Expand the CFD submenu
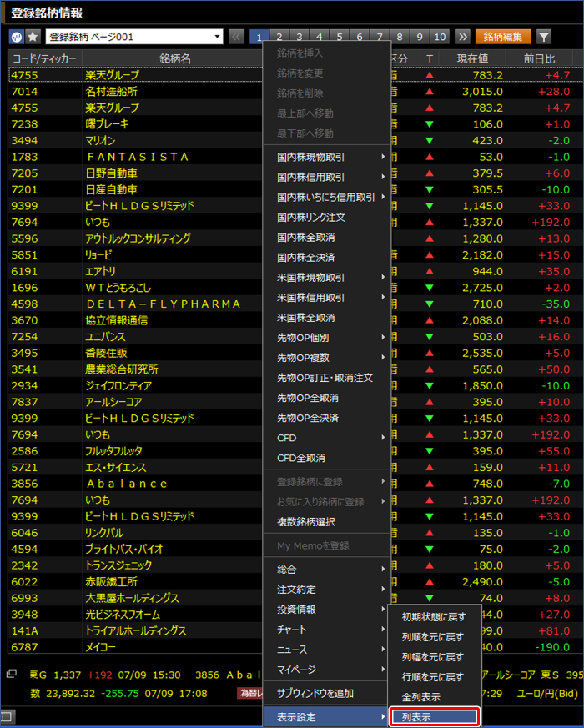Screen dimensions: 584x728 pos(327,438)
